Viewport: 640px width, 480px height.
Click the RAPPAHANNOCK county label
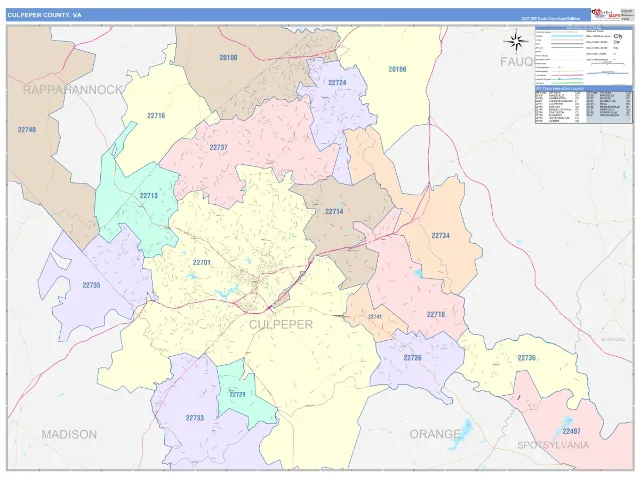(x=72, y=90)
